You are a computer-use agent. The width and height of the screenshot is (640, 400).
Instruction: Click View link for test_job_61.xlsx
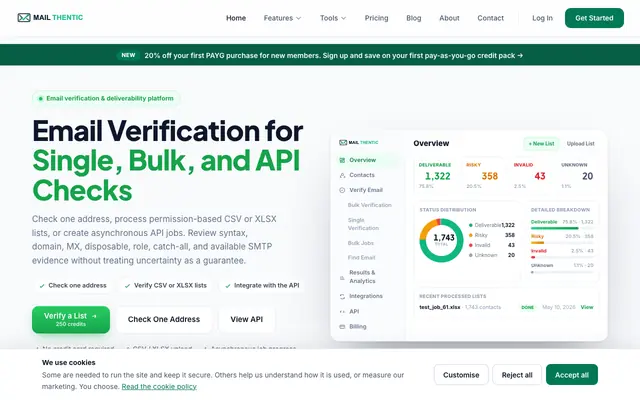tap(587, 307)
